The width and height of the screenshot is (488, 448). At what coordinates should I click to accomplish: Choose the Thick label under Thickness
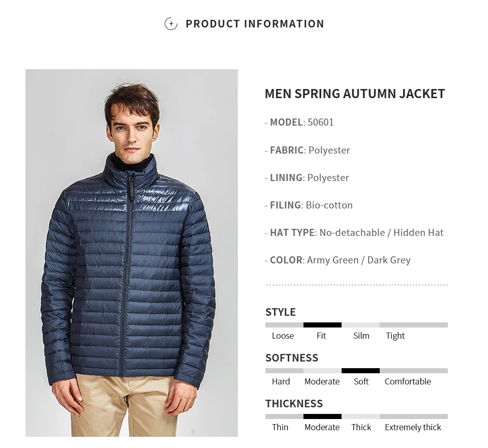pos(361,427)
